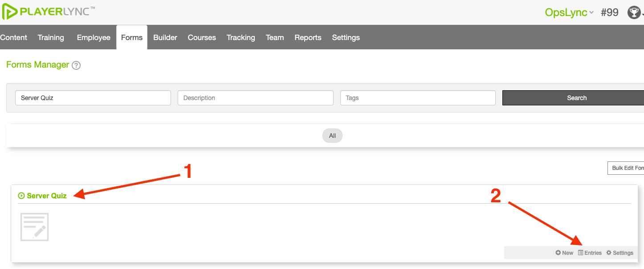644x269 pixels.
Task: Navigate to the Courses tab
Action: click(202, 37)
